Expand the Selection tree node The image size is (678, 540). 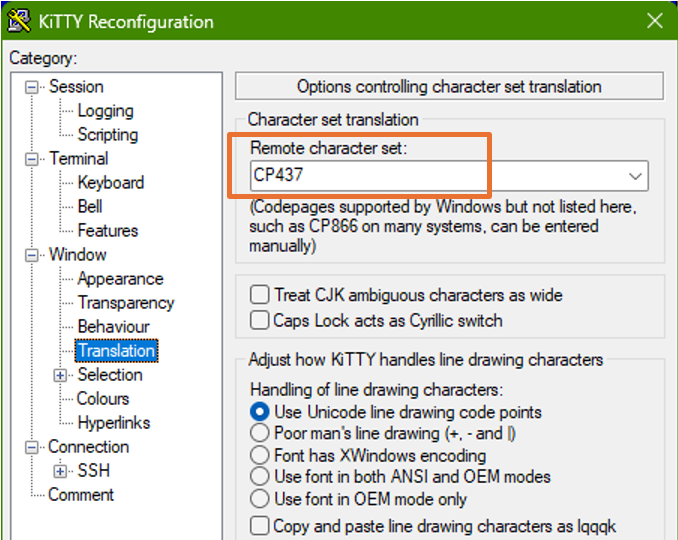tap(61, 375)
